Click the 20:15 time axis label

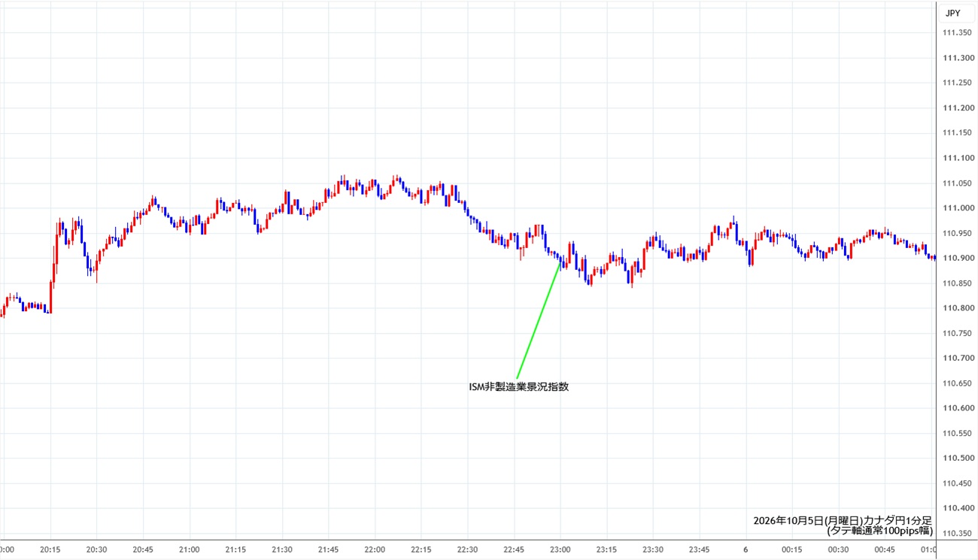(50, 549)
